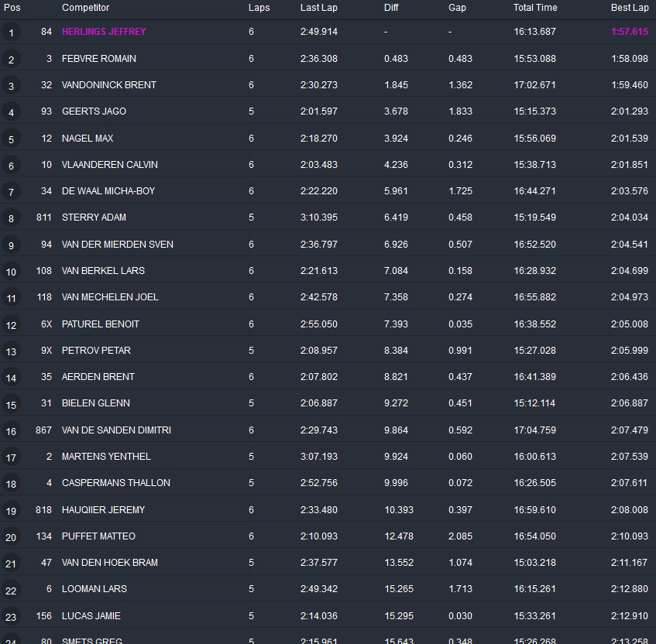Click the position 1 circle badge
This screenshot has height=644, width=656.
tap(11, 33)
